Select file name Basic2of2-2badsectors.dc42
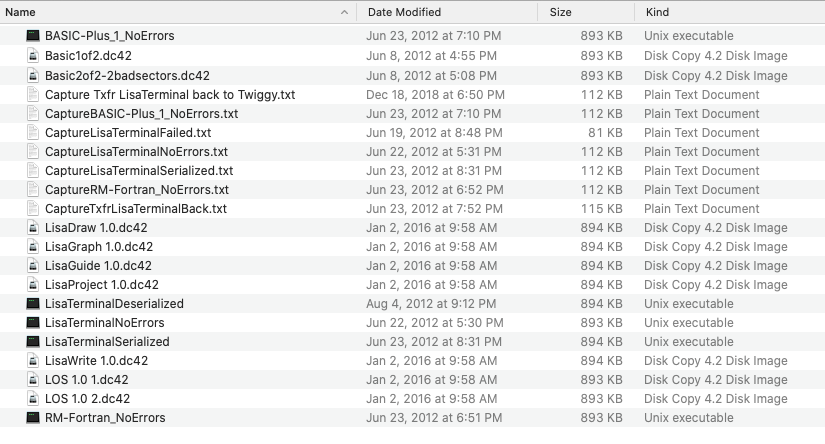This screenshot has width=825, height=444. [x=127, y=76]
